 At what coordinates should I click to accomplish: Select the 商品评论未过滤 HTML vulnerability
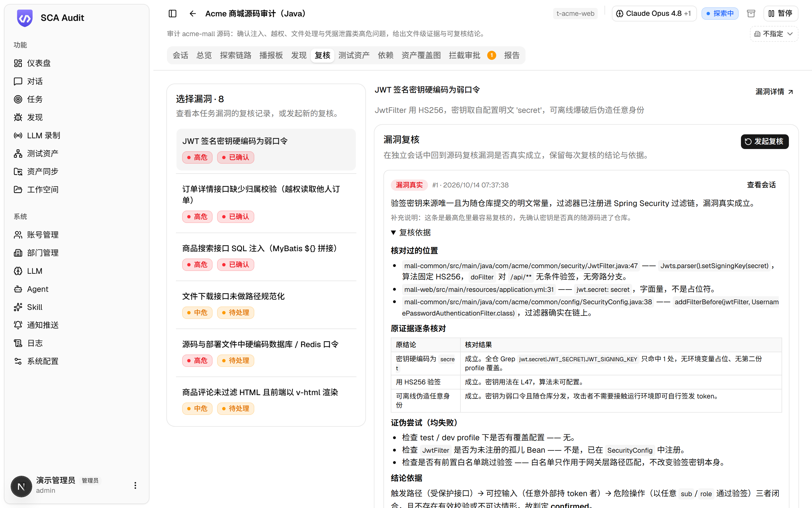266,401
